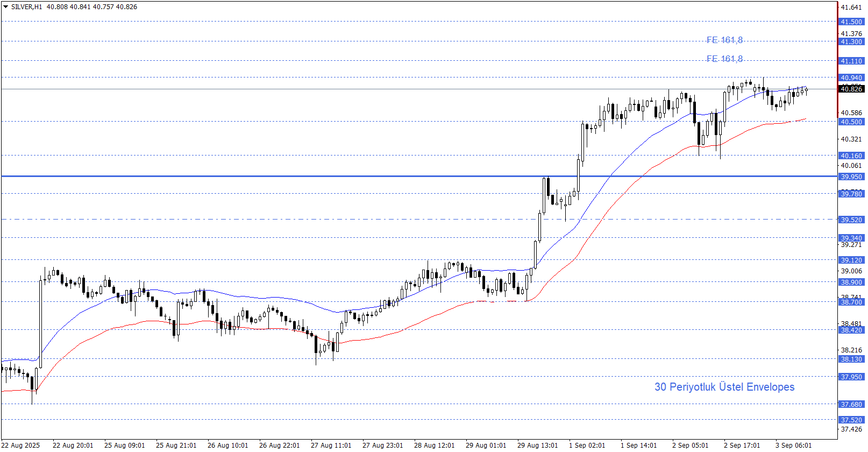Viewport: 868px width, 452px height.
Task: Click the 25 Aug 09:01 time label
Action: coord(125,446)
